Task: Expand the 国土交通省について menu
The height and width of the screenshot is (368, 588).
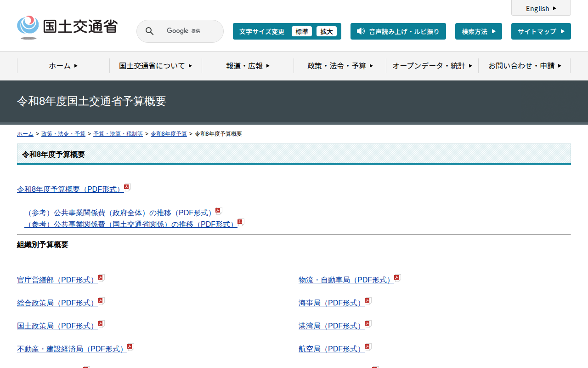Action: coord(155,66)
